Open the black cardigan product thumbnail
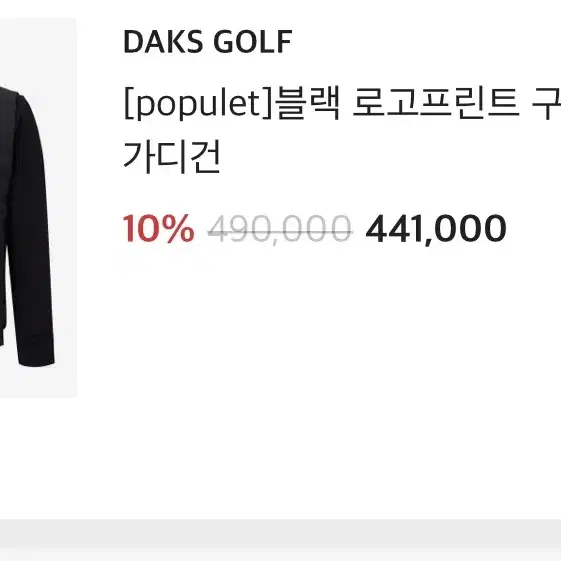This screenshot has height=561, width=561. tap(38, 208)
